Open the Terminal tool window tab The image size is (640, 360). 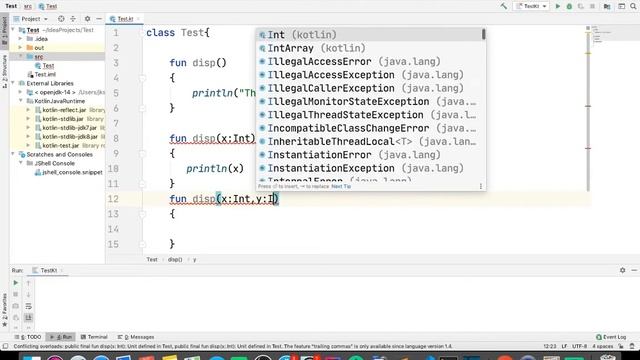(94, 337)
